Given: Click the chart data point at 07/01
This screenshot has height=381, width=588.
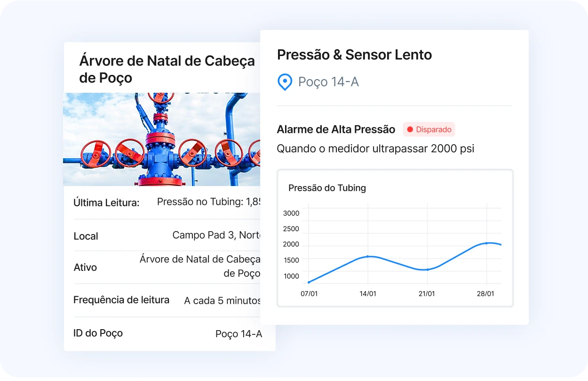Looking at the screenshot, I should pos(309,282).
